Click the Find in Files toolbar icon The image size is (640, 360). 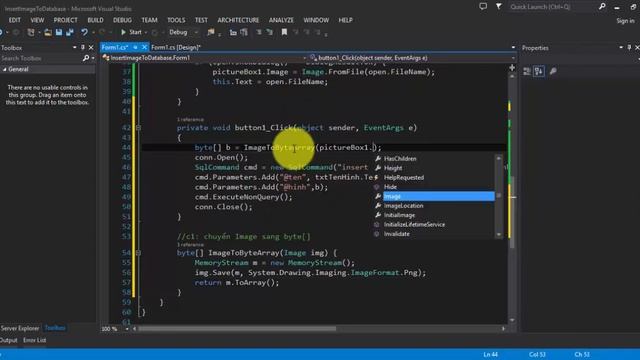click(x=211, y=32)
